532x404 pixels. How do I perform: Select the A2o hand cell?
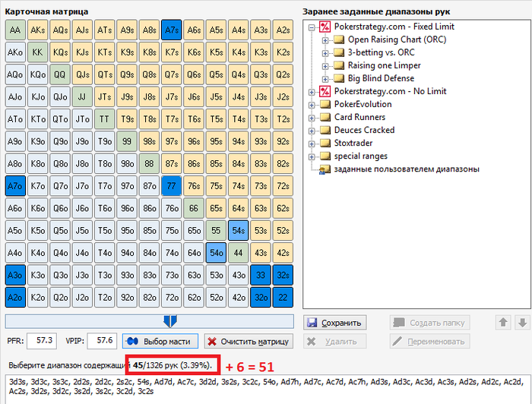pyautogui.click(x=15, y=297)
